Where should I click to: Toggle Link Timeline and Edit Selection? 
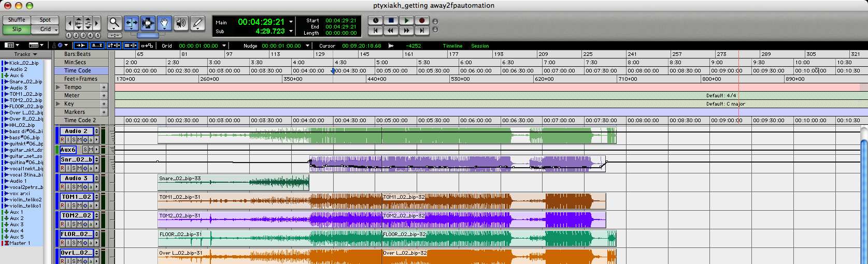click(113, 46)
